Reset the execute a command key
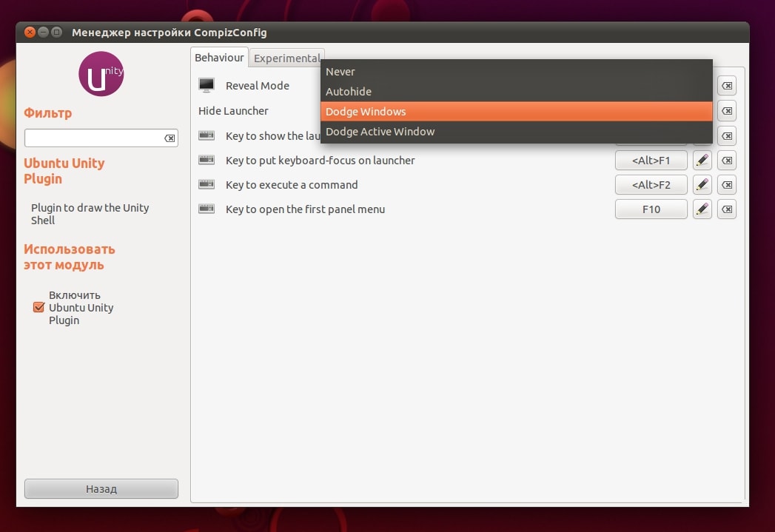The height and width of the screenshot is (532, 775). click(727, 185)
